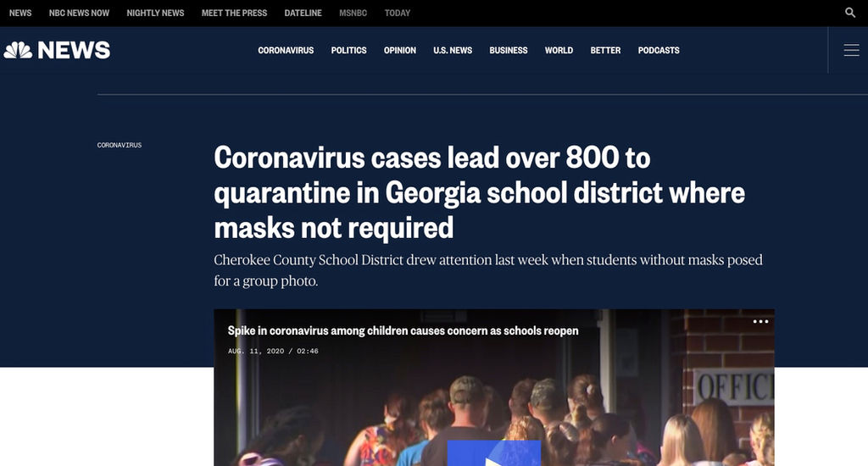Open the Podcasts section
Image resolution: width=868 pixels, height=466 pixels.
pyautogui.click(x=658, y=50)
